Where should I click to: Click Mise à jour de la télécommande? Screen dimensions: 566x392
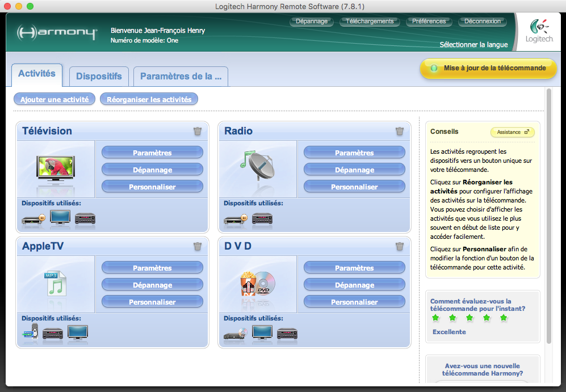pyautogui.click(x=488, y=68)
